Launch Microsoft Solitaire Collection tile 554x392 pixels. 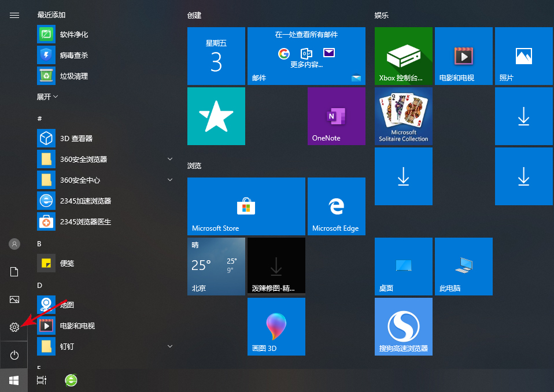404,116
